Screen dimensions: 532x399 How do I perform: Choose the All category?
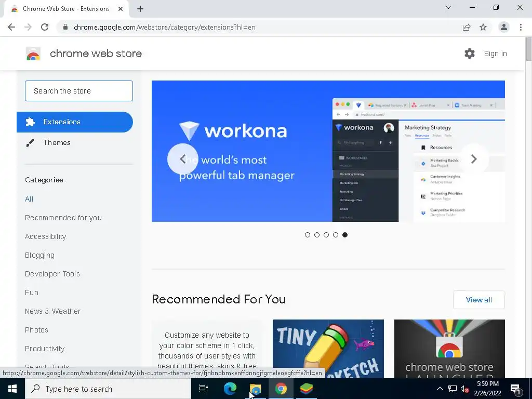(29, 199)
